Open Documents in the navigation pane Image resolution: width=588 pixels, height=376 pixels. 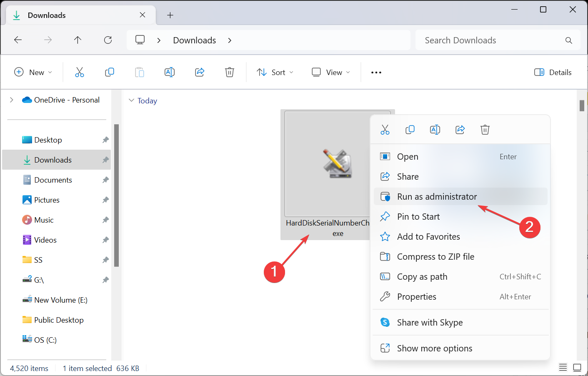[x=57, y=180]
